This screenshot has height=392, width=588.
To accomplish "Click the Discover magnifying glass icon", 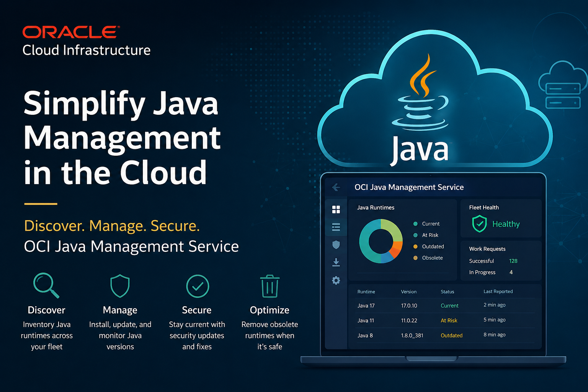I will pyautogui.click(x=46, y=285).
